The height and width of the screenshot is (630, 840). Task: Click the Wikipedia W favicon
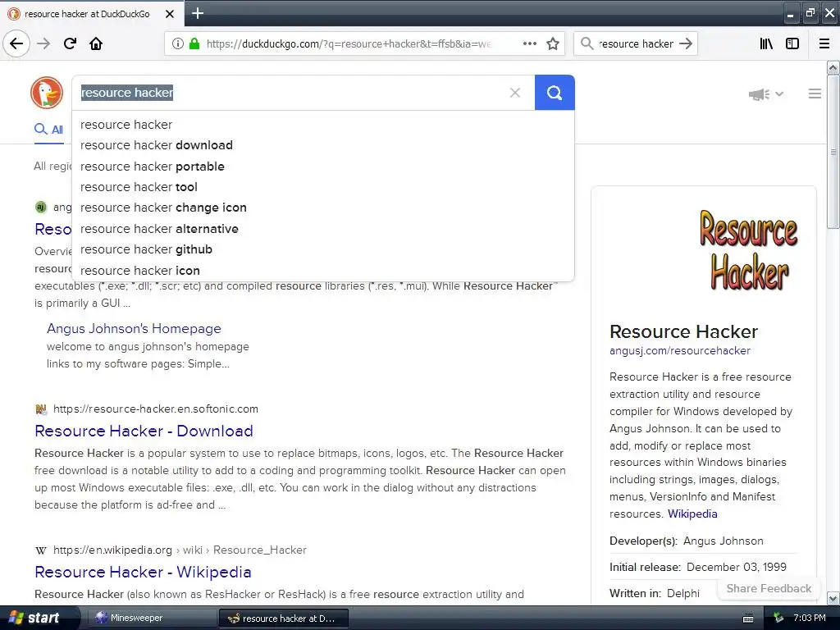41,550
